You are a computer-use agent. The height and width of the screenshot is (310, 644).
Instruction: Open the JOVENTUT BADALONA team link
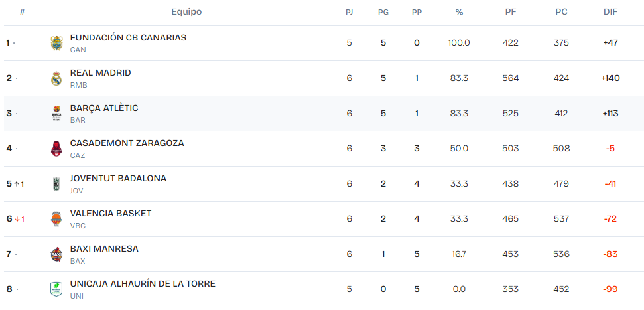[118, 179]
